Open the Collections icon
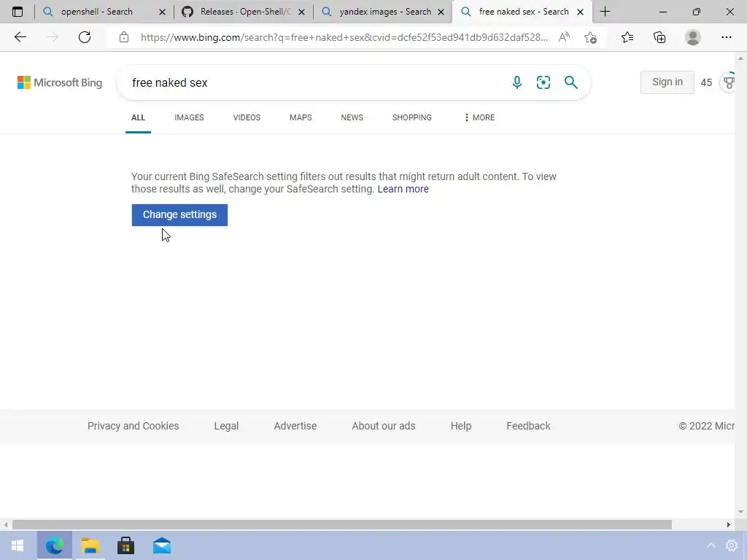747x560 pixels. tap(659, 37)
